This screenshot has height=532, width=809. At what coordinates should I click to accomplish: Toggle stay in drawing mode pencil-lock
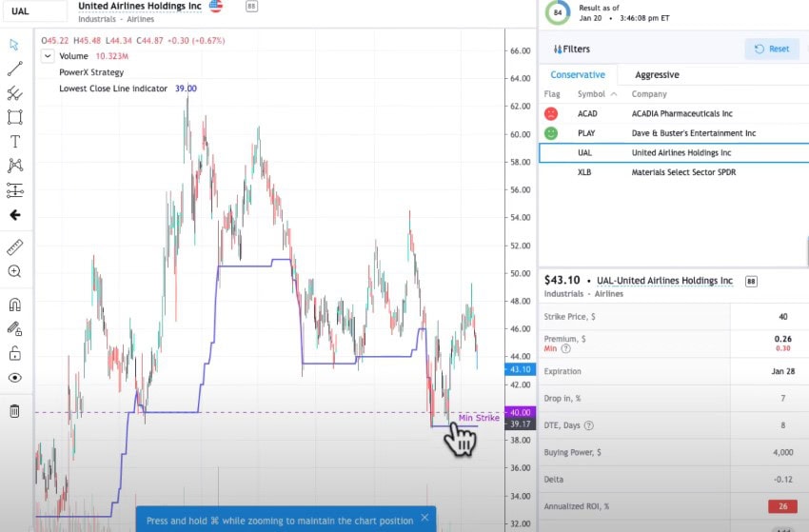[x=14, y=328]
